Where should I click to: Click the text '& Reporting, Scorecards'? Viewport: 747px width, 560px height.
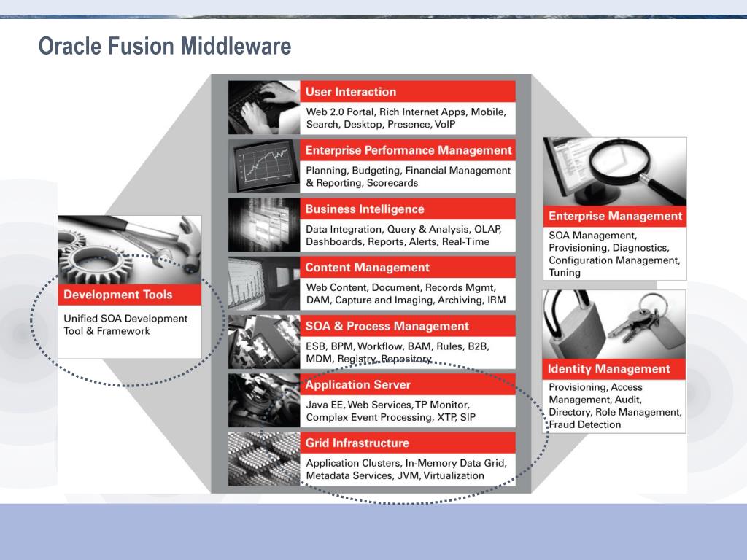(x=362, y=183)
